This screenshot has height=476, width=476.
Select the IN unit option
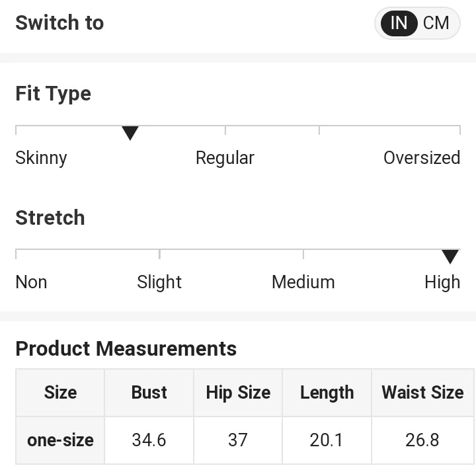coord(399,23)
